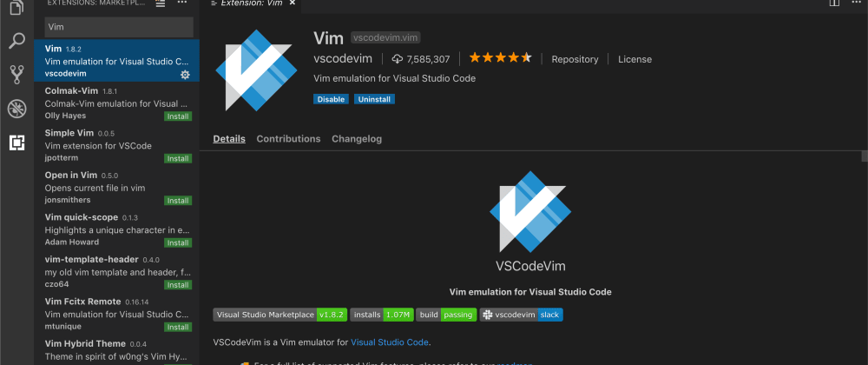868x365 pixels.
Task: Switch to the Details tab
Action: tap(229, 138)
